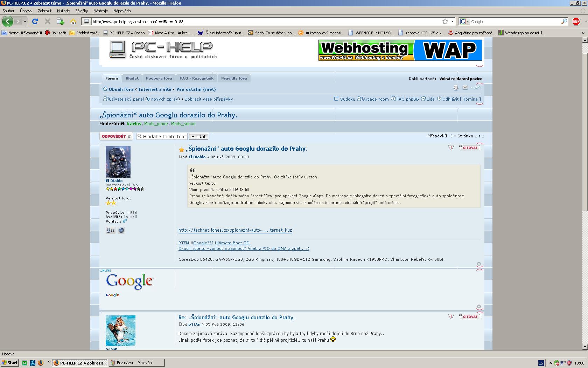Click the ODPOVĚDĚT reply button
This screenshot has height=368, width=588.
pos(116,136)
